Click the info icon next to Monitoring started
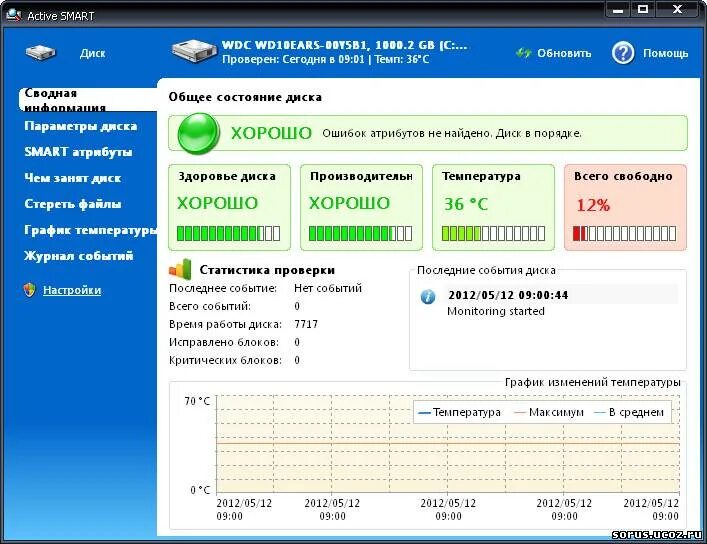This screenshot has height=544, width=707. click(x=428, y=296)
